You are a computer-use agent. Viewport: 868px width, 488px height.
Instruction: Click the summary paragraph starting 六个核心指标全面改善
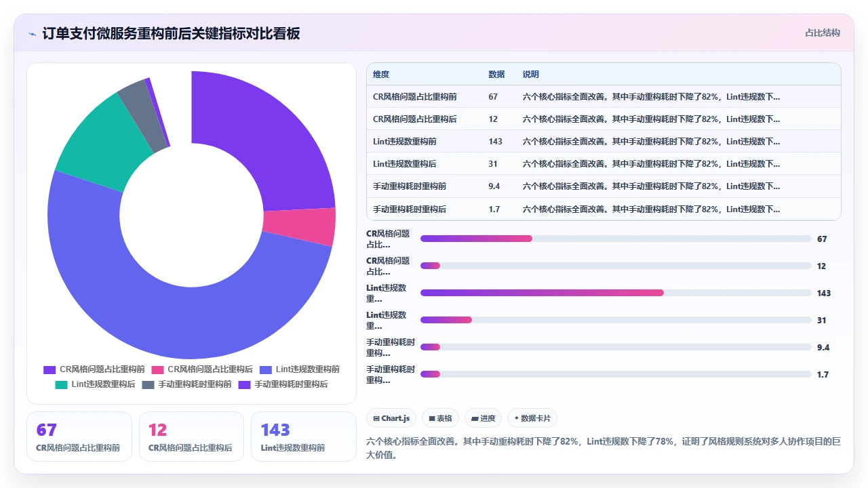click(604, 448)
